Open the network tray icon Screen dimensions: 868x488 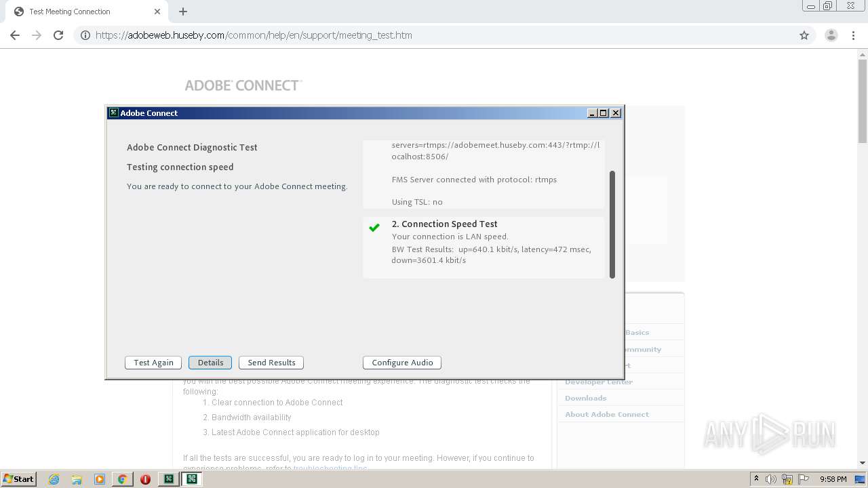[x=787, y=479]
